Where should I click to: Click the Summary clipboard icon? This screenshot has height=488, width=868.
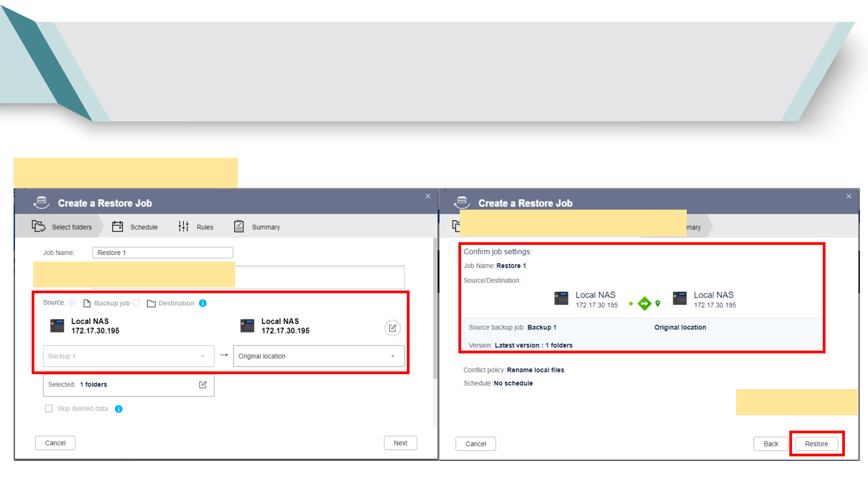tap(239, 226)
